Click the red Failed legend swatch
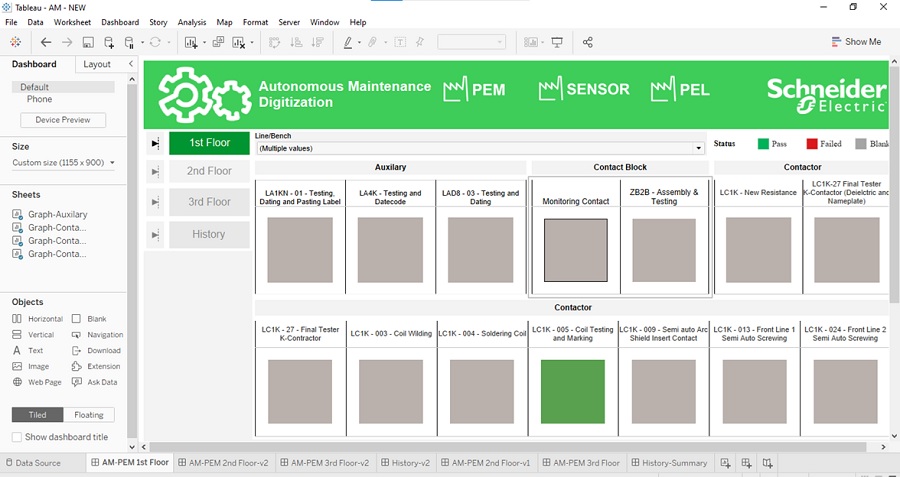This screenshot has height=477, width=900. 812,144
